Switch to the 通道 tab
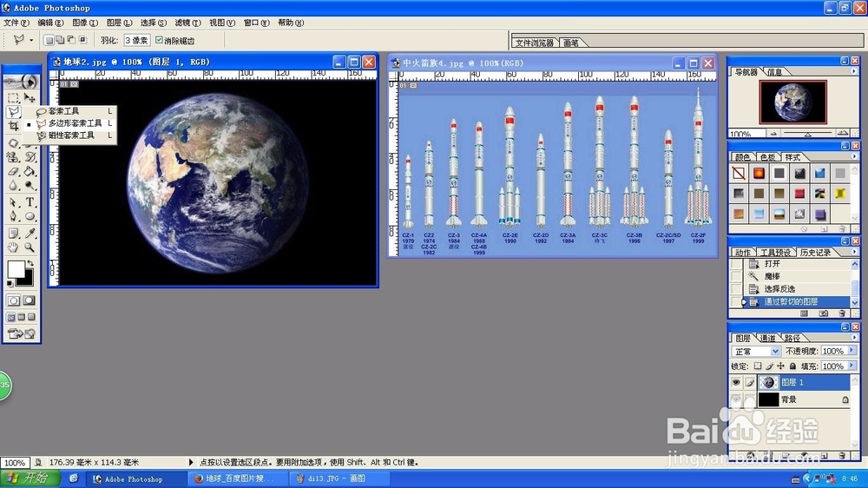Viewport: 868px width, 488px height. 767,338
